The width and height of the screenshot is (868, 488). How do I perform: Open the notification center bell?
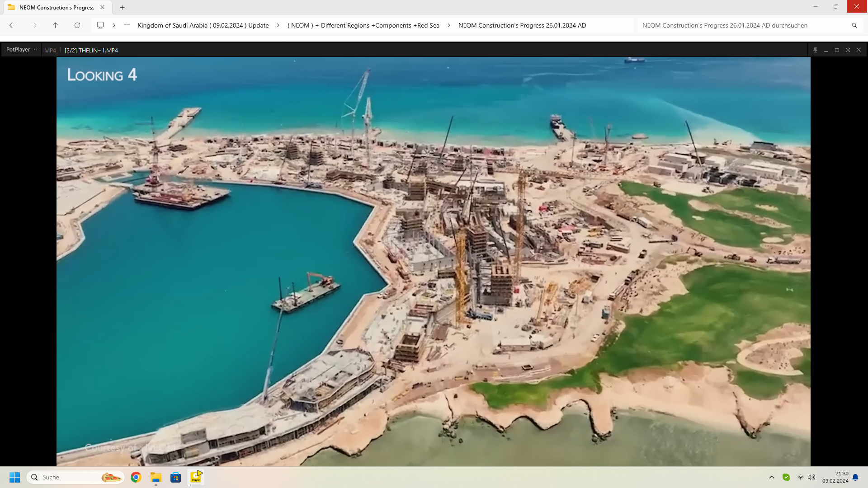pos(855,477)
